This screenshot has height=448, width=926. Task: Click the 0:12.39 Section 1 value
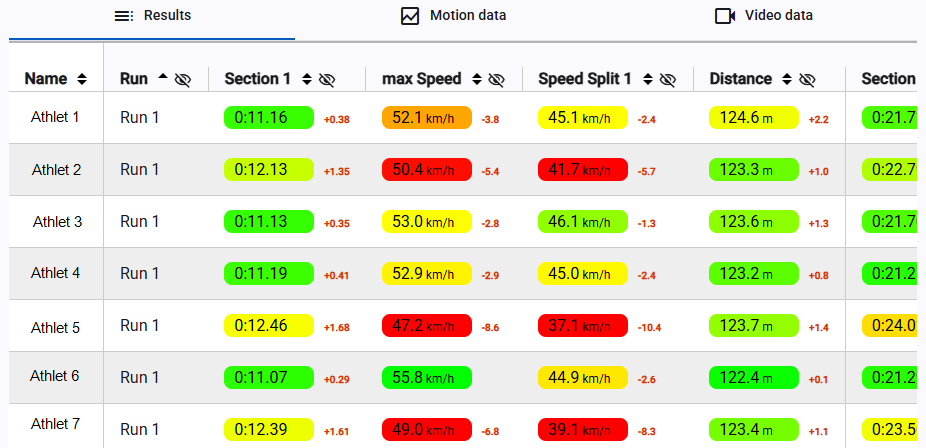click(269, 430)
